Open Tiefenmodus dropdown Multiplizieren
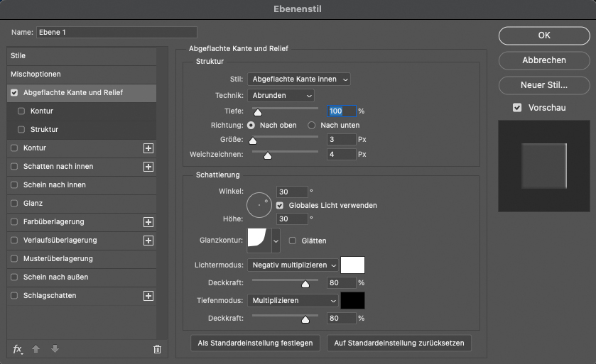596x364 pixels. coord(293,301)
